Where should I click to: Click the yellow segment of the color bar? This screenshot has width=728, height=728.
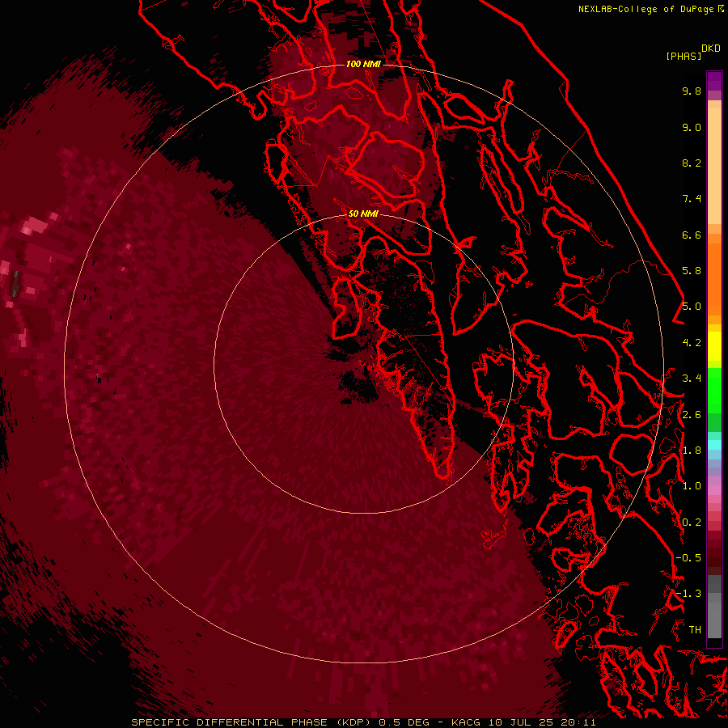(714, 346)
